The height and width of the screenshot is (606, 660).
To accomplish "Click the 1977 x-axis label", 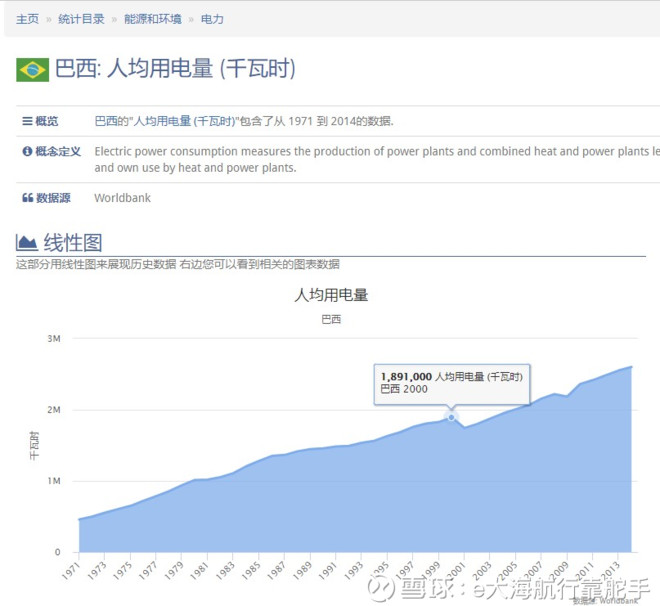I will 148,571.
